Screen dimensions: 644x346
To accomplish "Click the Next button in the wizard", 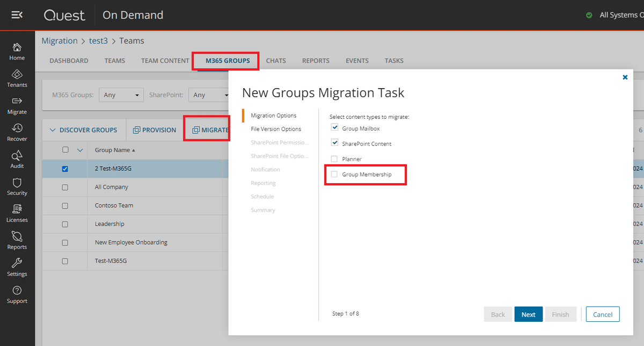I will [528, 314].
